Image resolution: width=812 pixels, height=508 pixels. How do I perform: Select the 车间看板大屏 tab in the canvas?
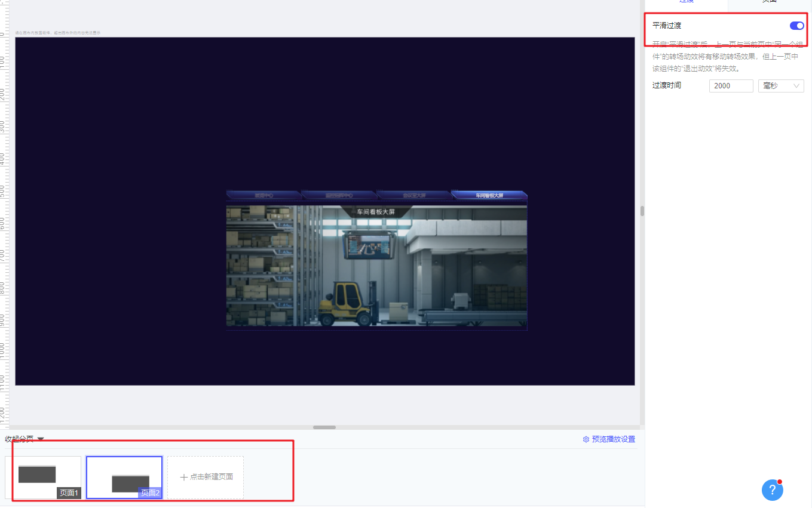click(x=489, y=195)
